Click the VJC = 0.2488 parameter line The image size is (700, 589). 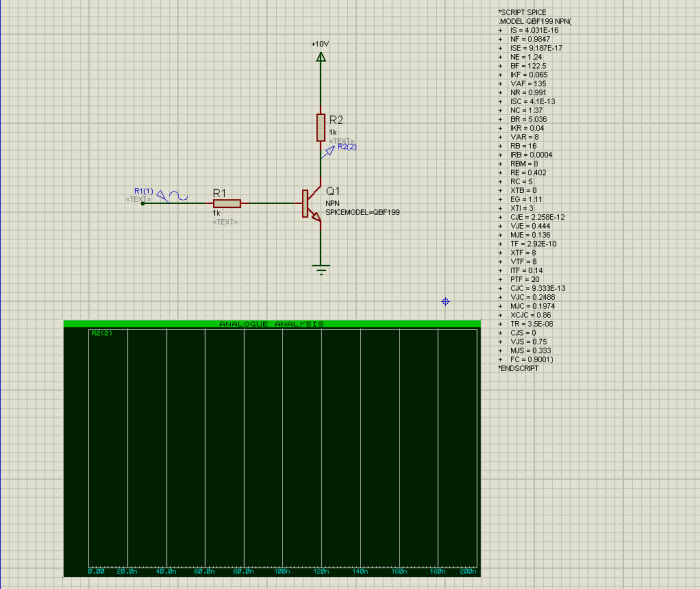pyautogui.click(x=527, y=297)
